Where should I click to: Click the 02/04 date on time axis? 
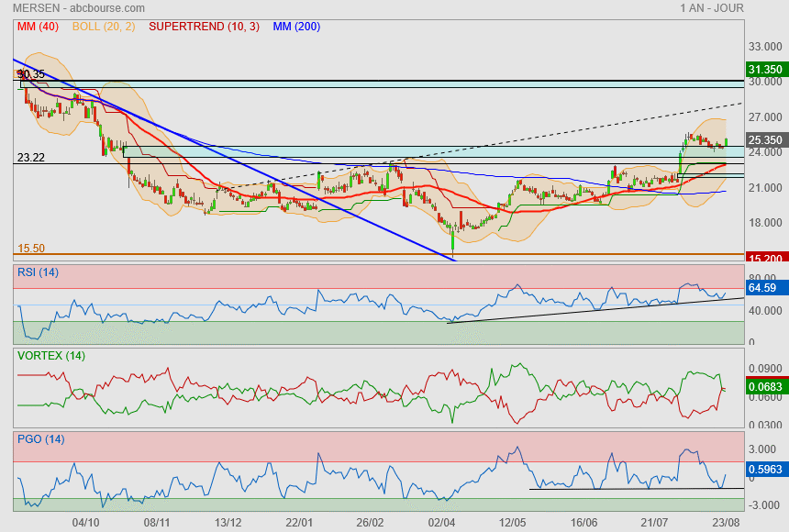tap(441, 522)
